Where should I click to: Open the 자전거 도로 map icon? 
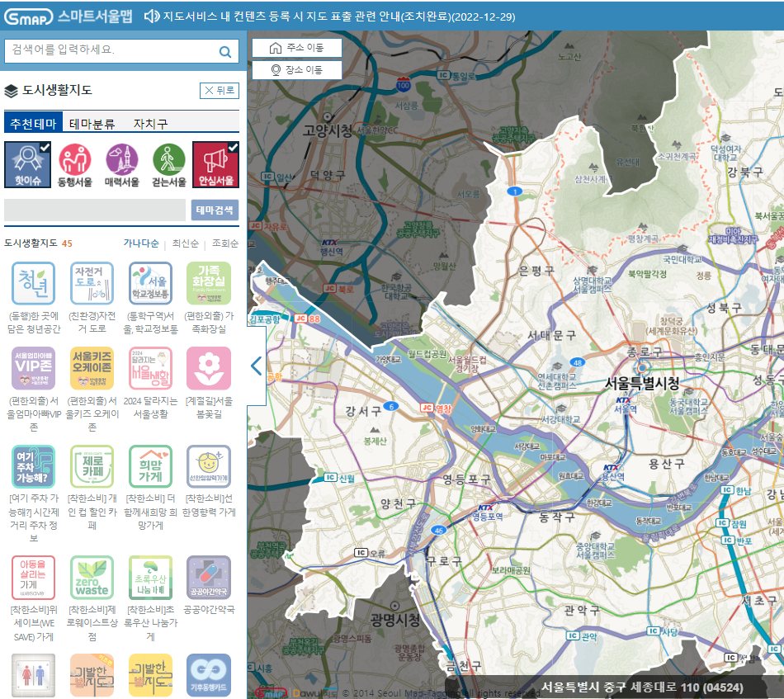[x=92, y=283]
